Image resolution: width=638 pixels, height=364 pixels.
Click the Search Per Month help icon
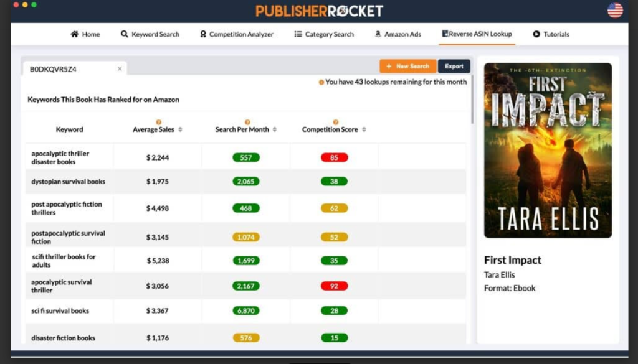247,122
